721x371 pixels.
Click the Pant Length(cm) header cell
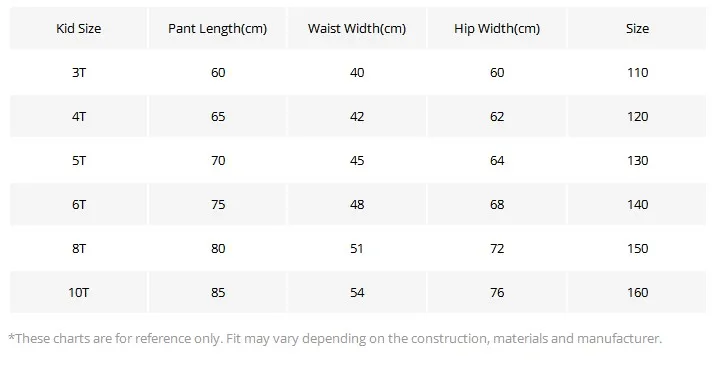(217, 29)
